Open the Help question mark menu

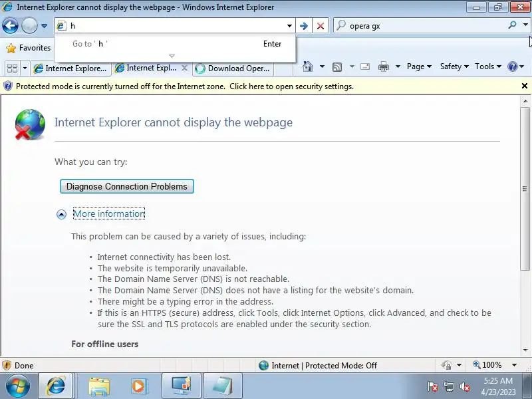point(515,66)
